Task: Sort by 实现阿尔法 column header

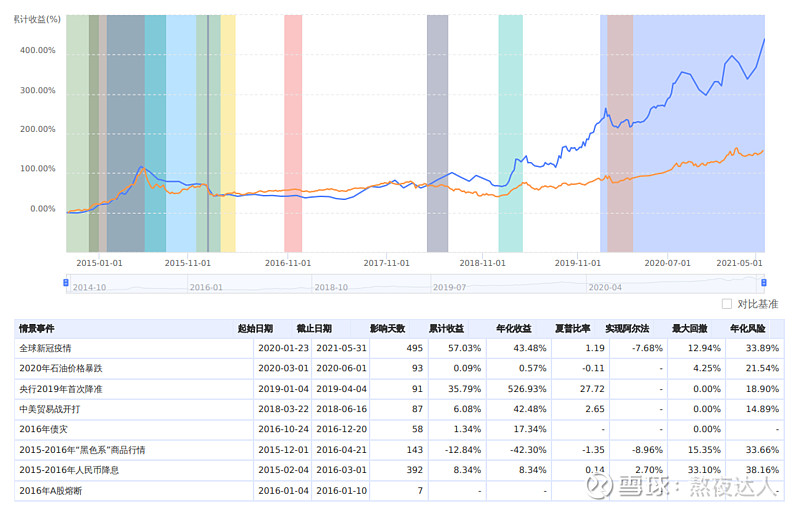Action: coord(627,328)
